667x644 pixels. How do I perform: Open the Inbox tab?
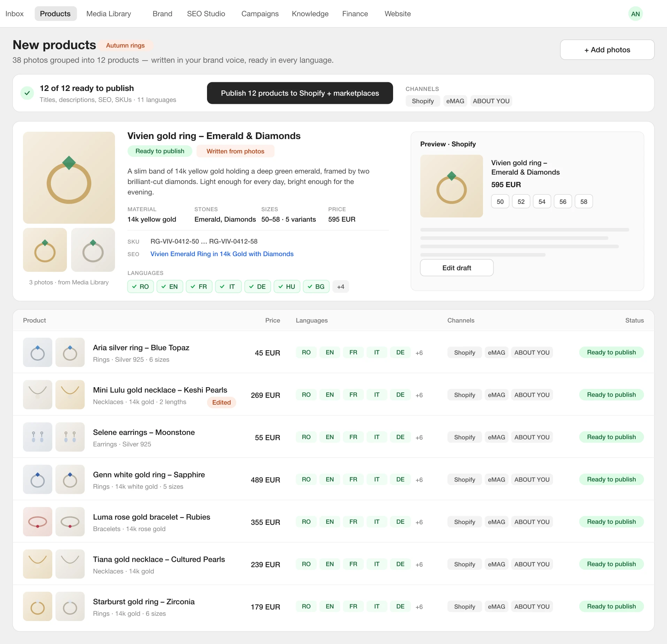click(15, 14)
